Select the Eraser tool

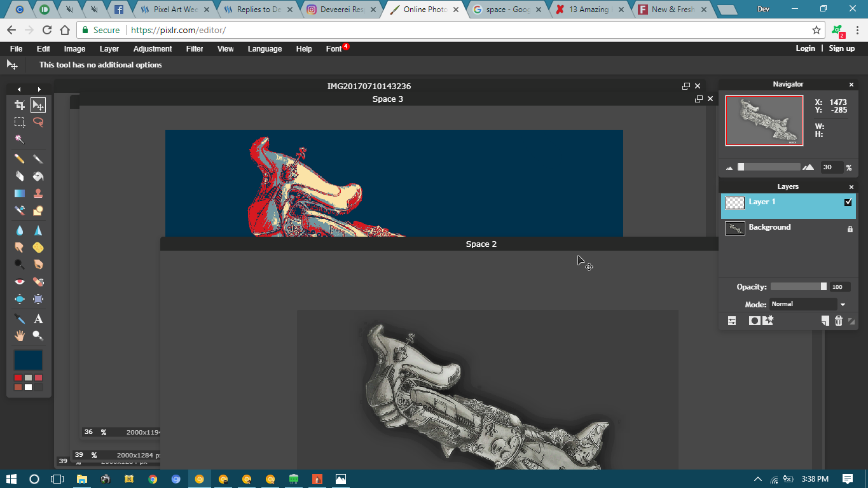[20, 176]
